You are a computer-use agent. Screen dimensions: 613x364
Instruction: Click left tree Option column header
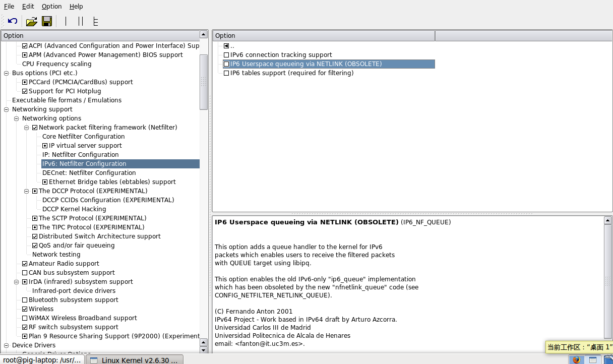tap(100, 35)
